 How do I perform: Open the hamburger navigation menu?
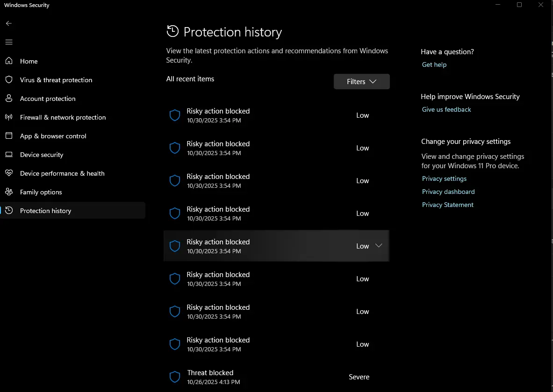point(9,42)
